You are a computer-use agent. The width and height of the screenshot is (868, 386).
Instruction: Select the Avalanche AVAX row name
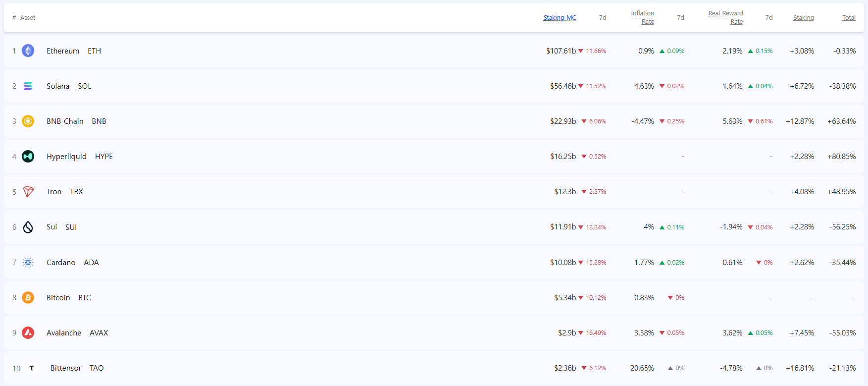coord(64,333)
